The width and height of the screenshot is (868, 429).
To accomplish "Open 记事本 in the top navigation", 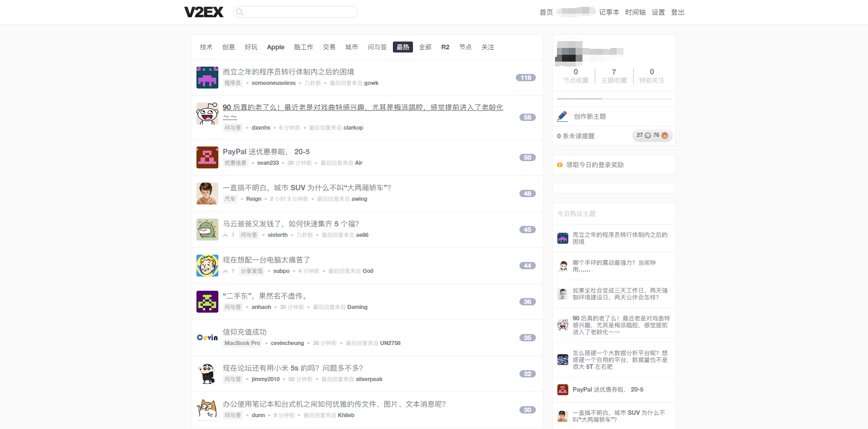I will click(x=609, y=12).
